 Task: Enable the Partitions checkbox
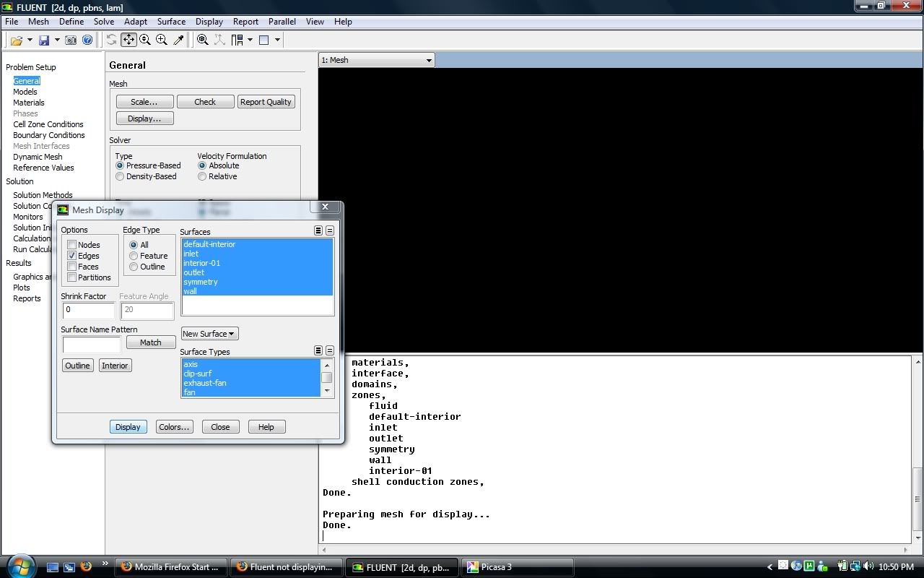[x=72, y=277]
